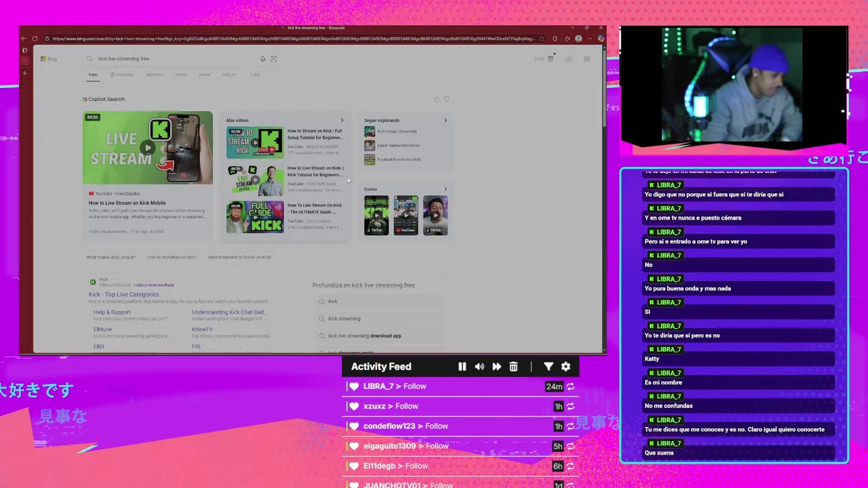Screen dimensions: 868x488
Task: Switch to the Imágenes tab
Action: point(155,75)
